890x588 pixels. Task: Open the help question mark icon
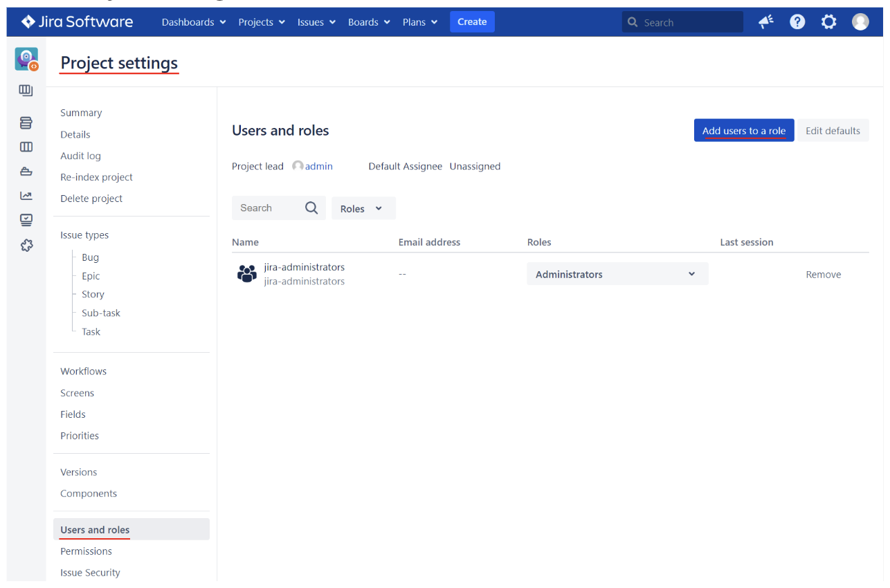pos(797,22)
